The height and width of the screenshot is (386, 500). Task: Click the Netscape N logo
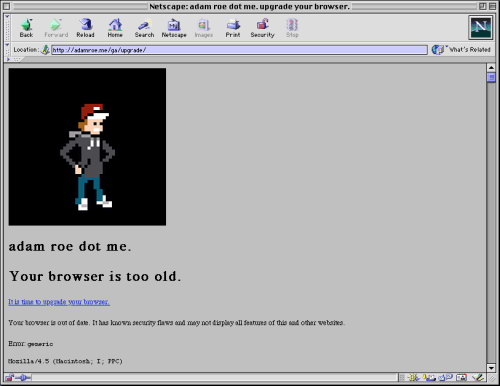click(x=480, y=27)
